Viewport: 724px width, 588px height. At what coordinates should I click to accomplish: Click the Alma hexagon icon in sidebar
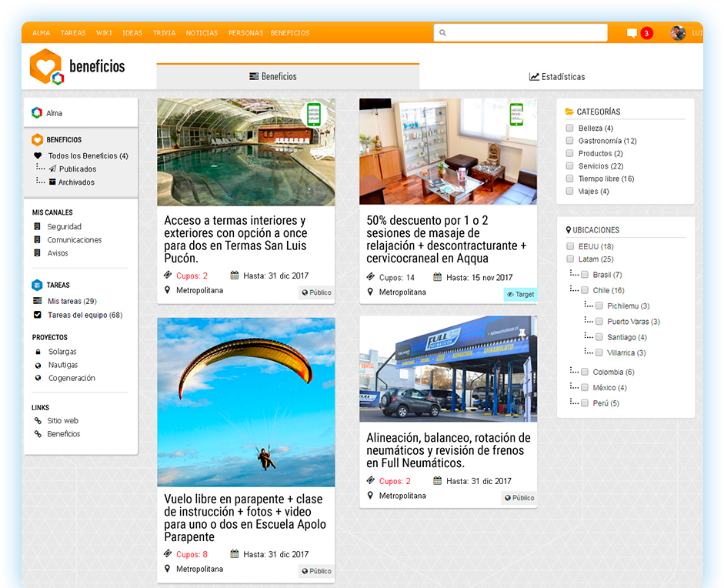[x=37, y=112]
